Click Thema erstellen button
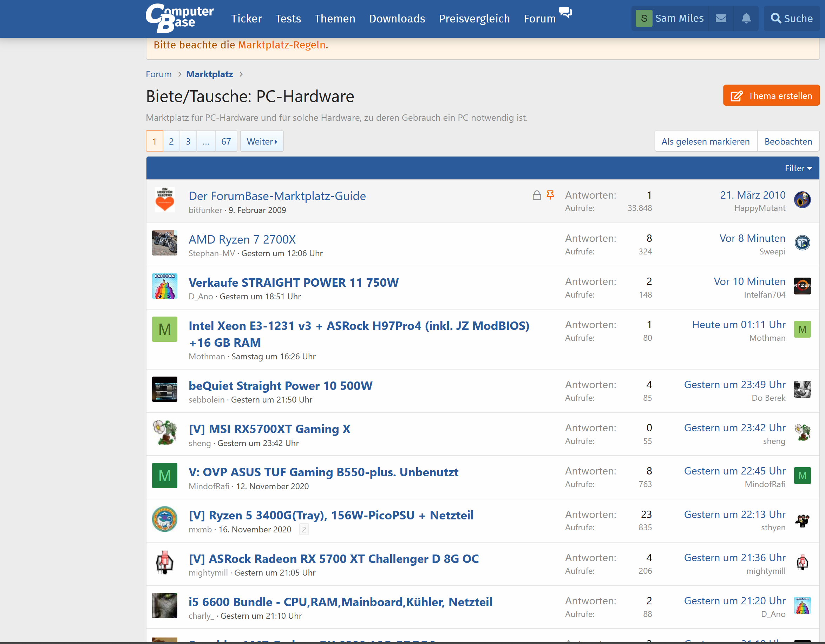Image resolution: width=825 pixels, height=644 pixels. [x=771, y=96]
